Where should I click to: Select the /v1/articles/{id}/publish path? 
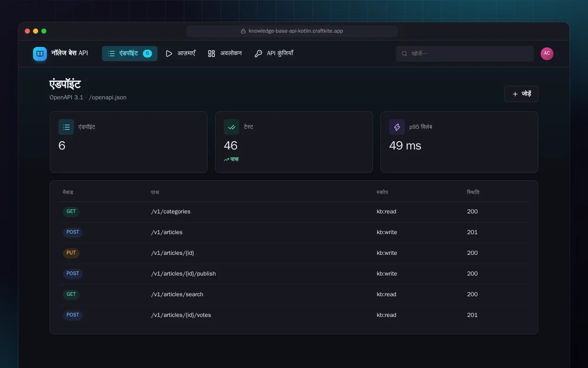click(x=183, y=274)
